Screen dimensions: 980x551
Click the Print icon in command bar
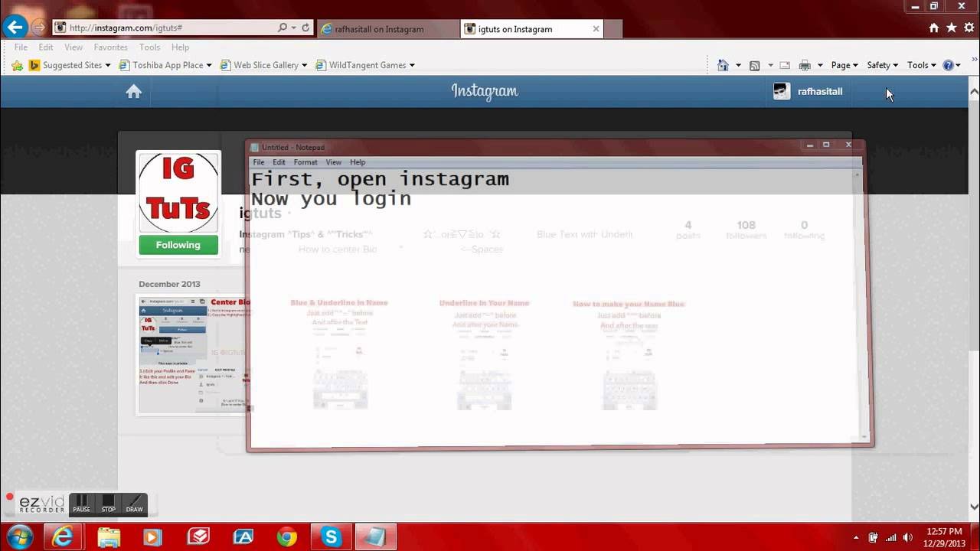click(x=805, y=65)
